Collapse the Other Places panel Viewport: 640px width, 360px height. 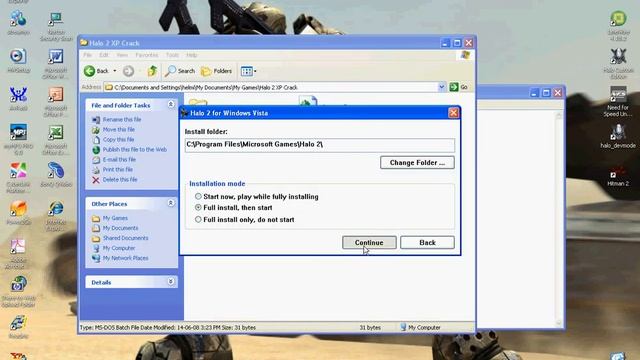[171, 203]
